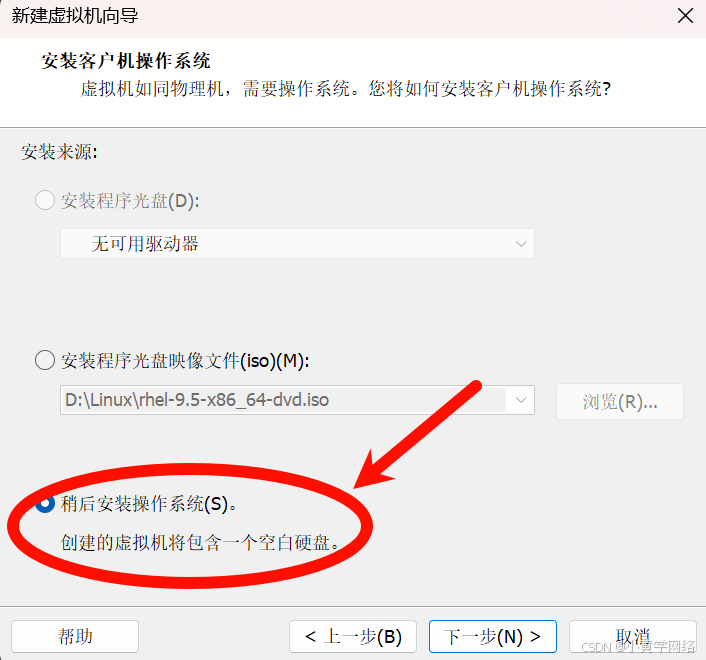Click the 新建虚拟机向导 title bar text
Image resolution: width=706 pixels, height=660 pixels.
(x=75, y=16)
